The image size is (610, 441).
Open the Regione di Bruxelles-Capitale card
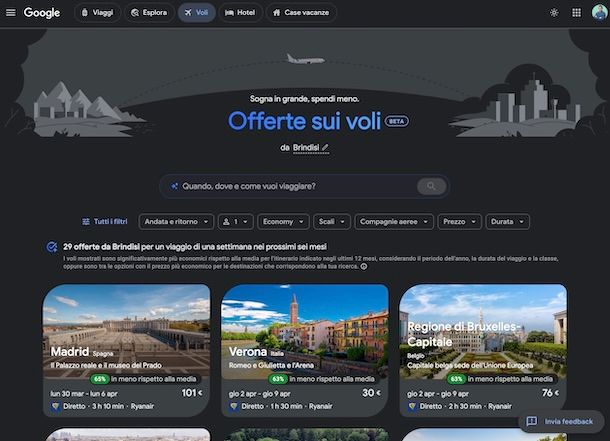483,350
